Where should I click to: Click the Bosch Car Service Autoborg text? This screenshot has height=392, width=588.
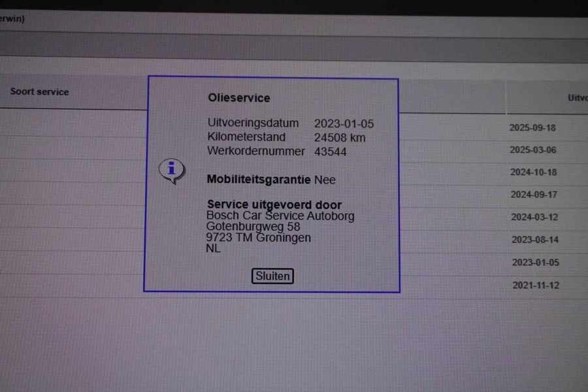[280, 216]
